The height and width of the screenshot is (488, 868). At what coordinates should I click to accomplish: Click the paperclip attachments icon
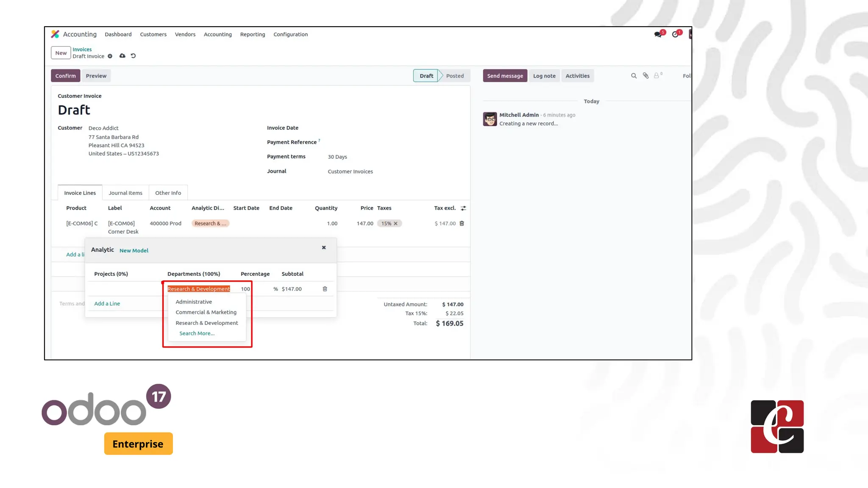click(x=645, y=76)
